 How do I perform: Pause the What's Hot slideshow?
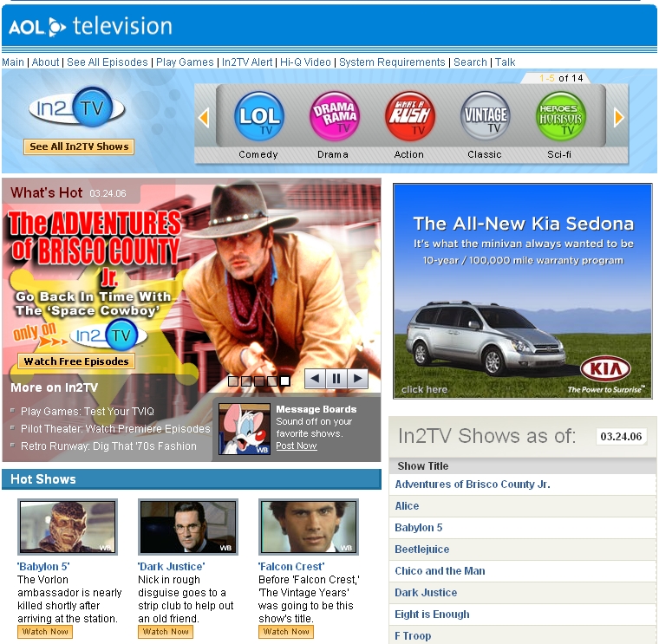336,379
